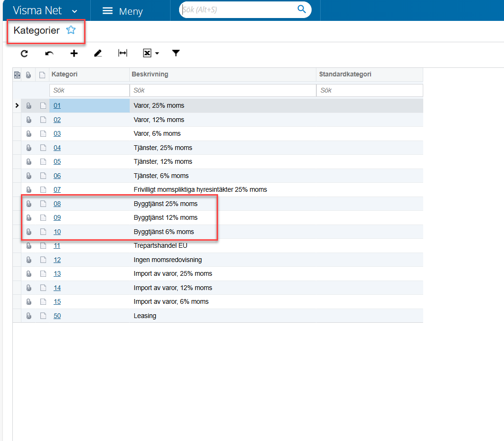The image size is (504, 441).
Task: Click the Beskrivning column filter field
Action: [x=222, y=90]
